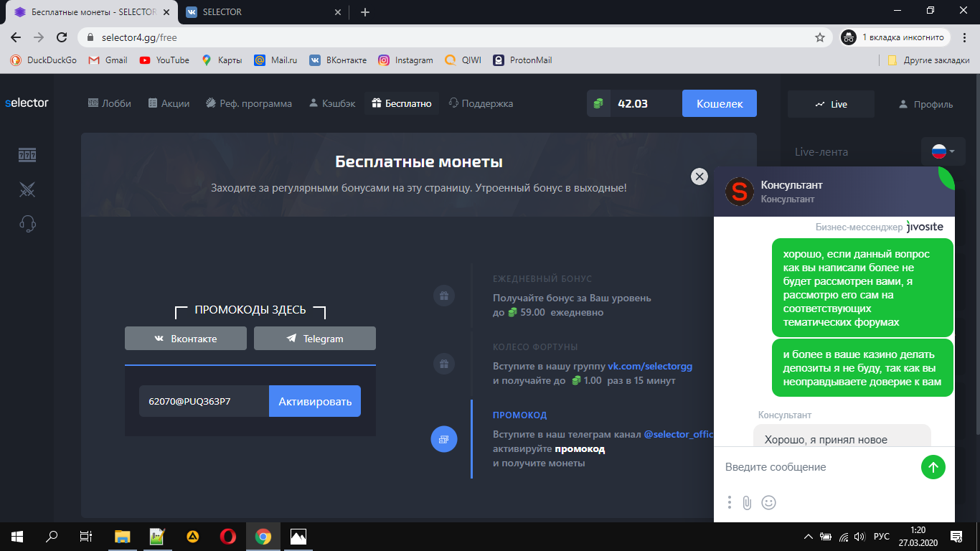980x551 pixels.
Task: Click the РУС input language indicator
Action: 882,537
